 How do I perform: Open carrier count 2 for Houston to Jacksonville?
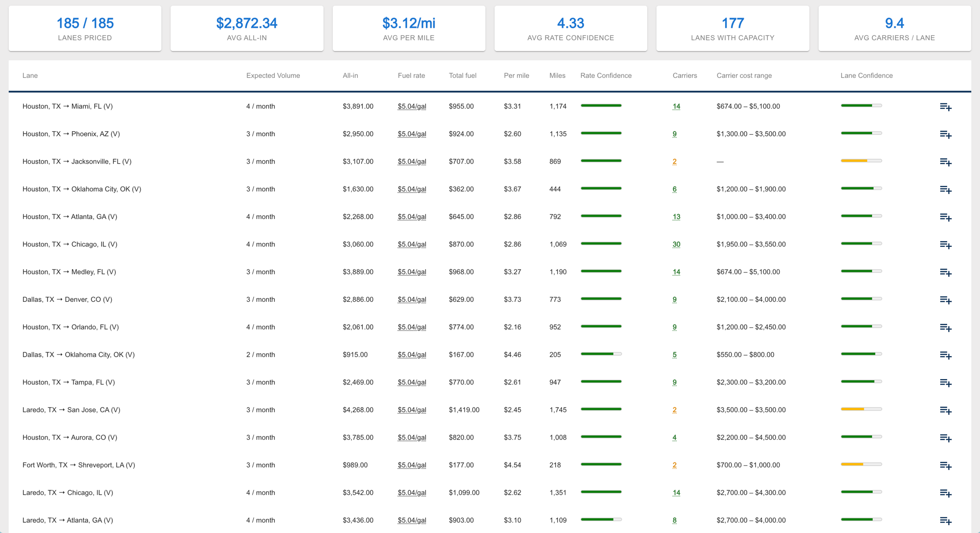[x=675, y=162]
